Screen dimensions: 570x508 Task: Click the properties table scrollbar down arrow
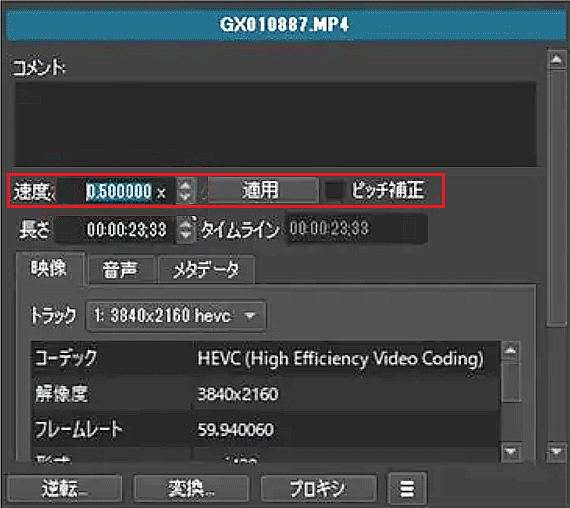coord(511,452)
